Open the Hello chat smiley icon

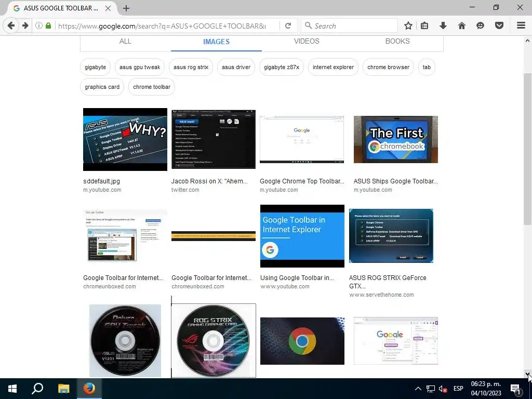click(x=480, y=25)
